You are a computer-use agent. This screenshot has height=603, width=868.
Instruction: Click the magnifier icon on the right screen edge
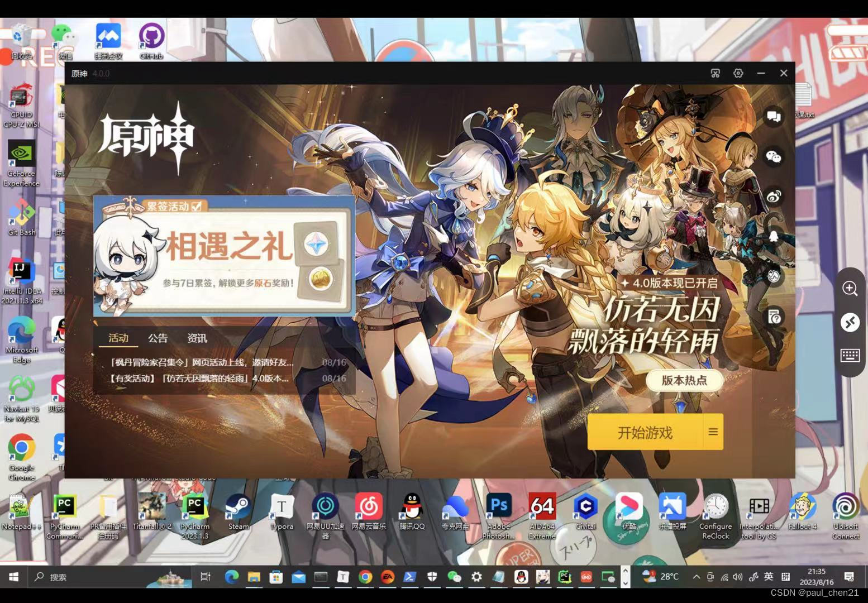[850, 289]
